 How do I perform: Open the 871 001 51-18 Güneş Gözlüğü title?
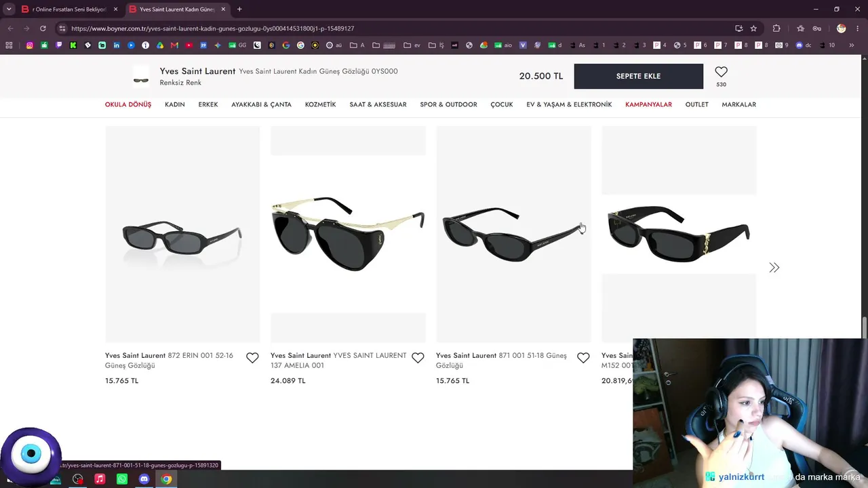tap(501, 361)
